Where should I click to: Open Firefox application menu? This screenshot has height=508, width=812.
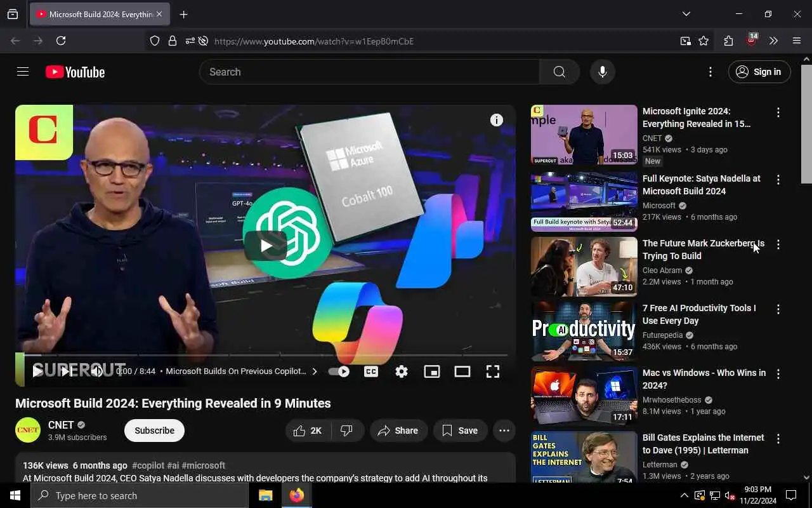pyautogui.click(x=797, y=41)
